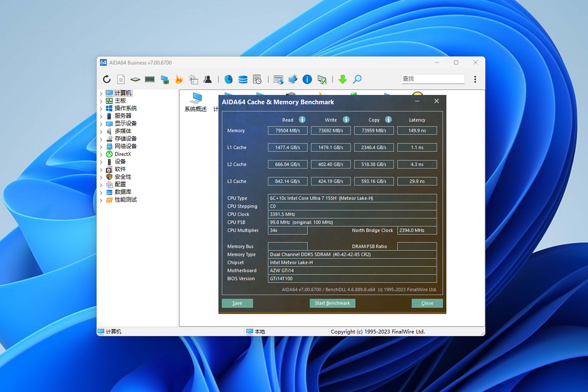
Task: Expand the 存储设备 tree node
Action: (101, 140)
